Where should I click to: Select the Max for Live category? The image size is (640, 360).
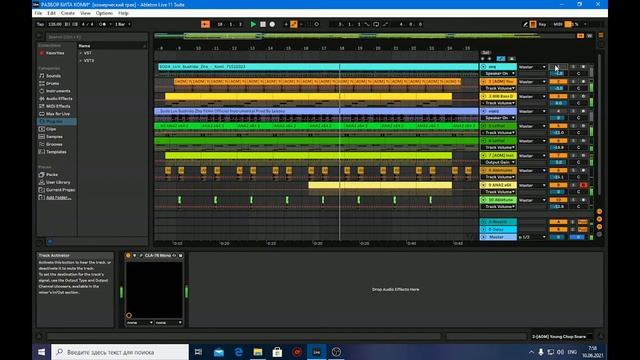pos(58,114)
